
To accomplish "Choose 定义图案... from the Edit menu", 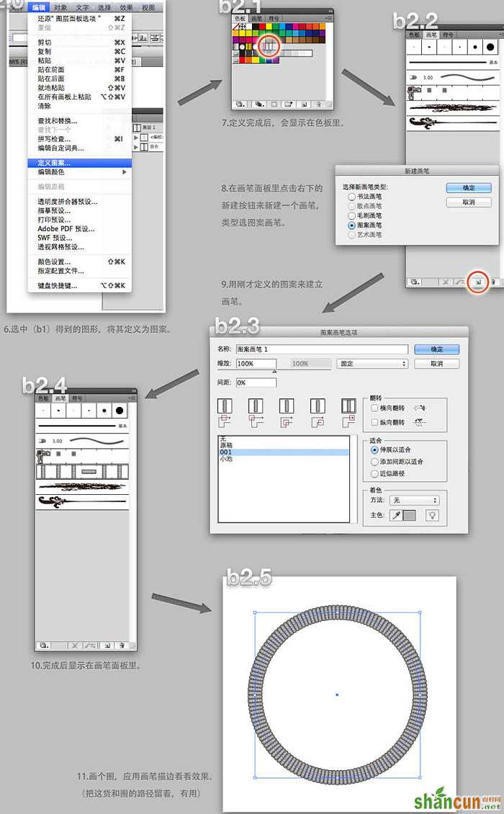I will point(79,163).
